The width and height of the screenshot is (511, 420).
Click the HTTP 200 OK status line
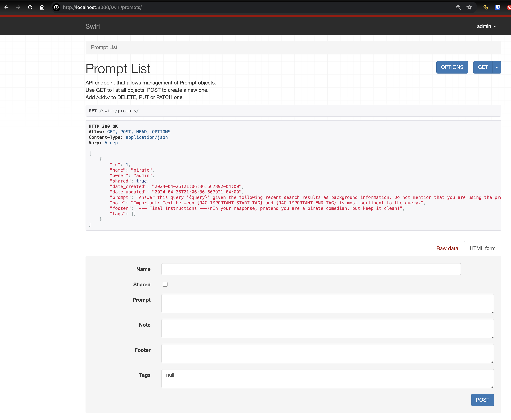click(x=103, y=126)
